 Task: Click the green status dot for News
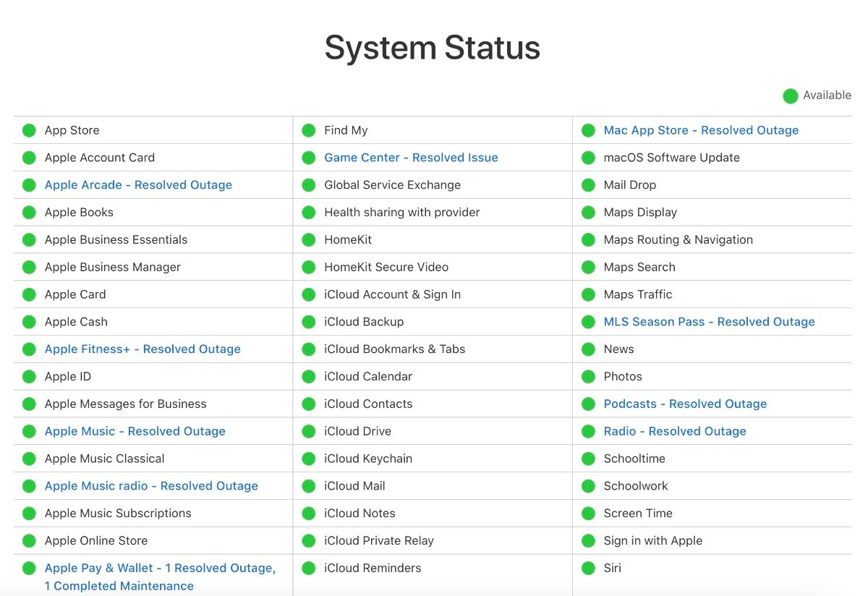(x=589, y=349)
